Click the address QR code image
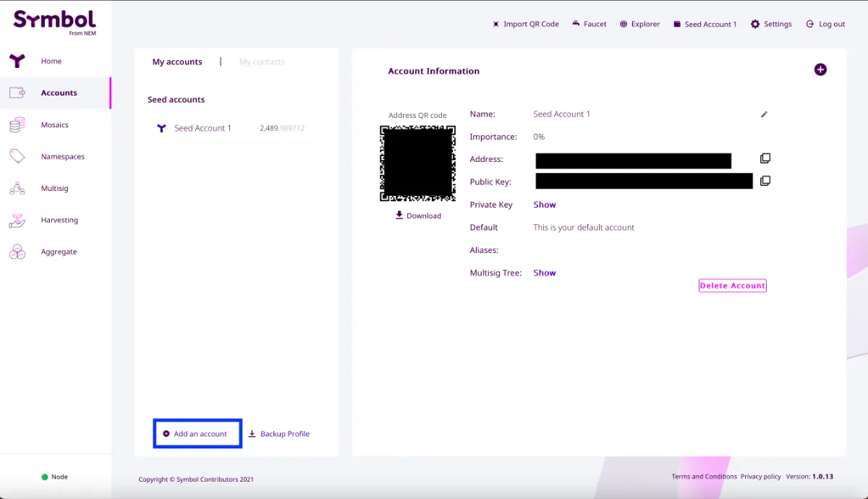The width and height of the screenshot is (868, 499). [417, 163]
